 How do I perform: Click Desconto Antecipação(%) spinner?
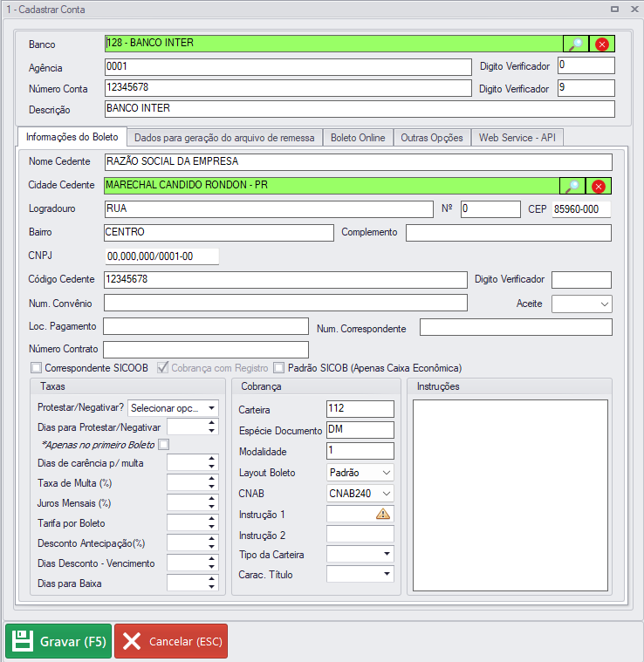coord(193,543)
